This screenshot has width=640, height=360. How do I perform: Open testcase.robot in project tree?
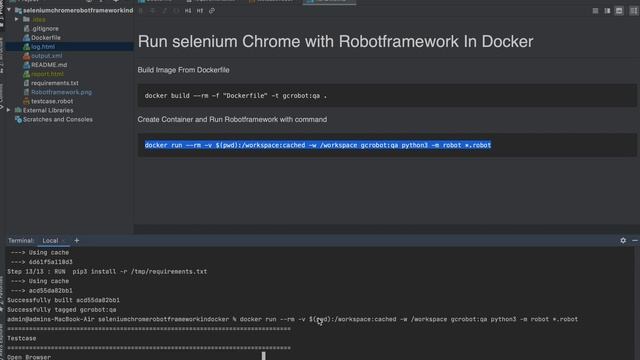pos(52,101)
